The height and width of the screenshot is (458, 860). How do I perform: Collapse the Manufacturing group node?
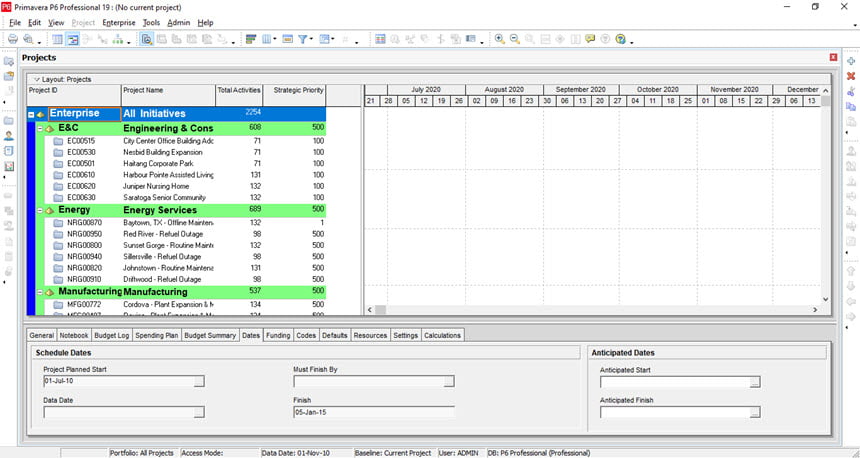(40, 292)
